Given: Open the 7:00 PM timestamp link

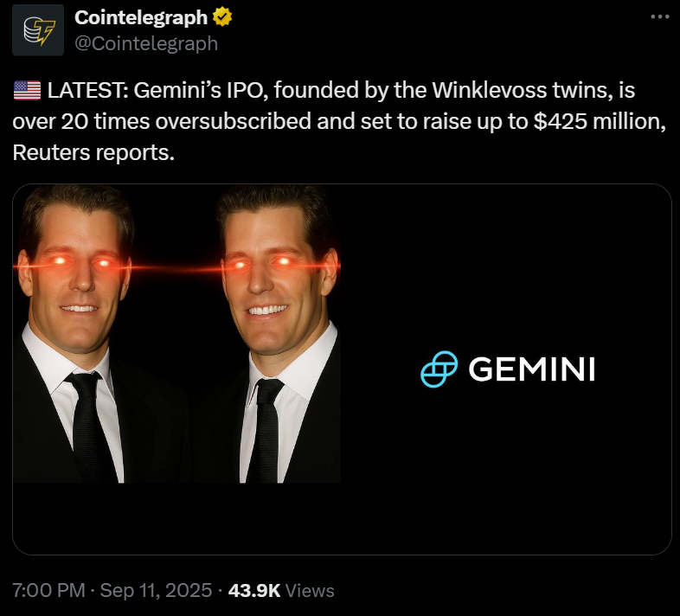Looking at the screenshot, I should tap(48, 591).
